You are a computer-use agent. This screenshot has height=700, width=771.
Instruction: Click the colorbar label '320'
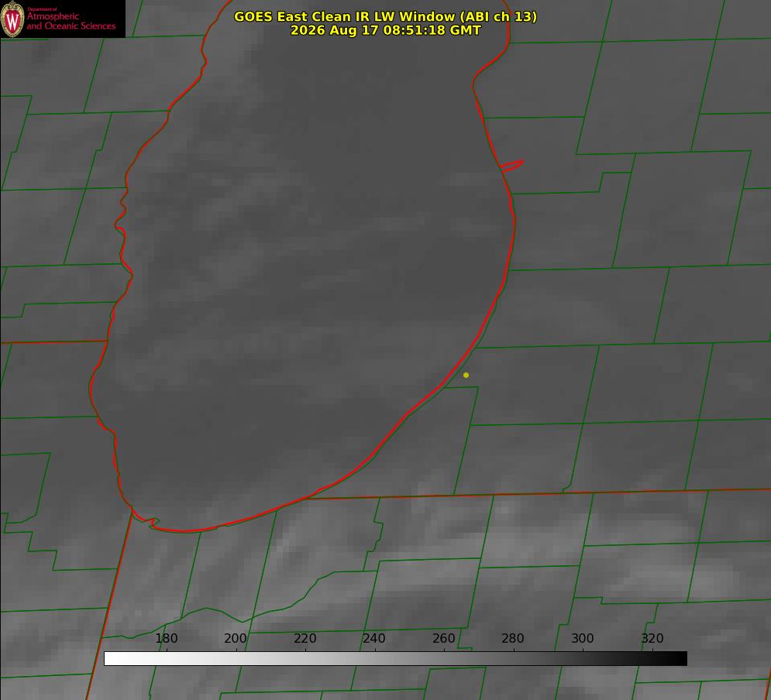652,638
